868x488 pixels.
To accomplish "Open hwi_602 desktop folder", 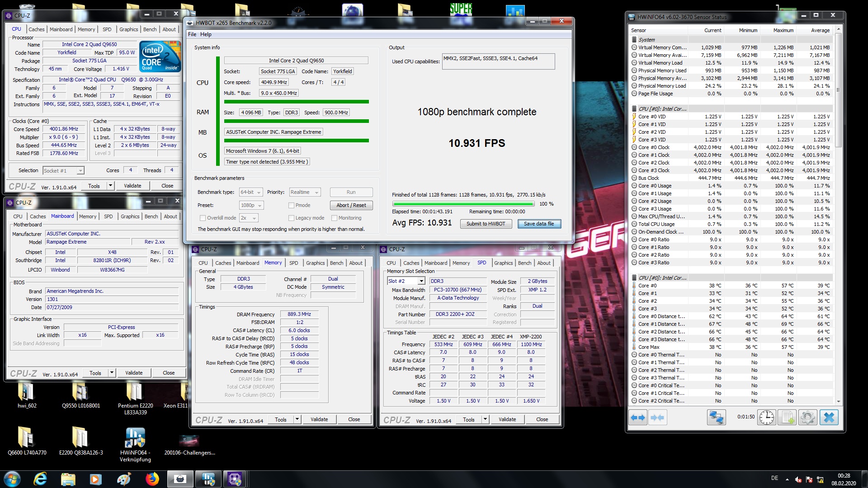I will tap(27, 395).
